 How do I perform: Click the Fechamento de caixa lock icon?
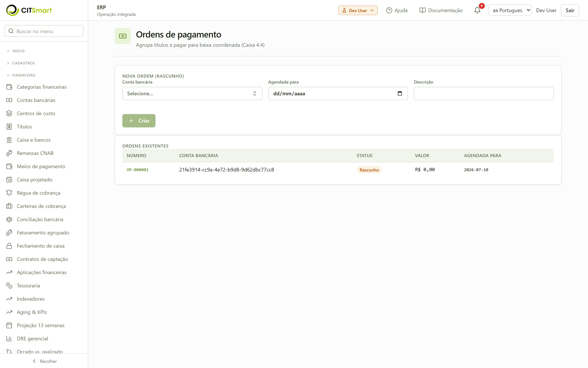click(x=9, y=246)
